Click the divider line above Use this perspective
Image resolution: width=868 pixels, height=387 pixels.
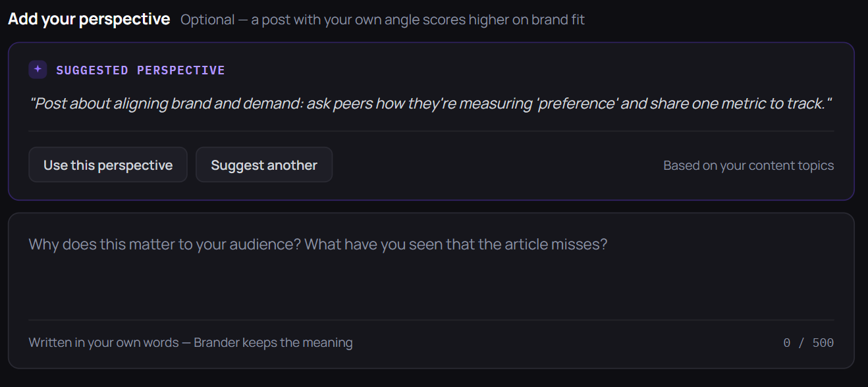(431, 131)
